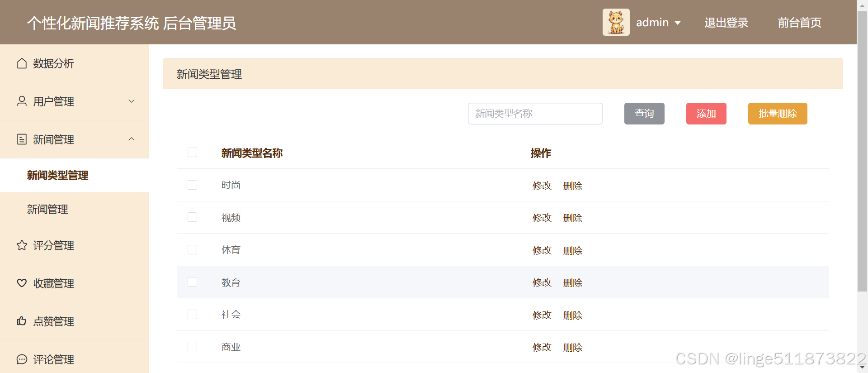Open the 新闻管理 submenu item
Screen dimensions: 868x373
pyautogui.click(x=75, y=209)
